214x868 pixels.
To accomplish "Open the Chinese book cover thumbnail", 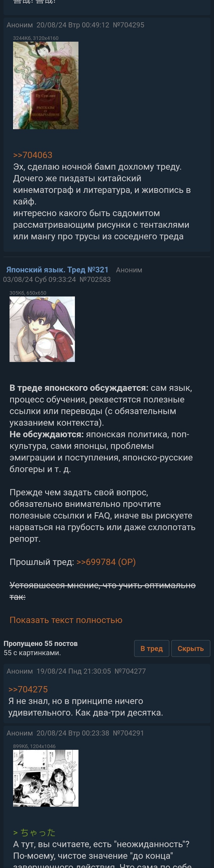I will (x=46, y=85).
